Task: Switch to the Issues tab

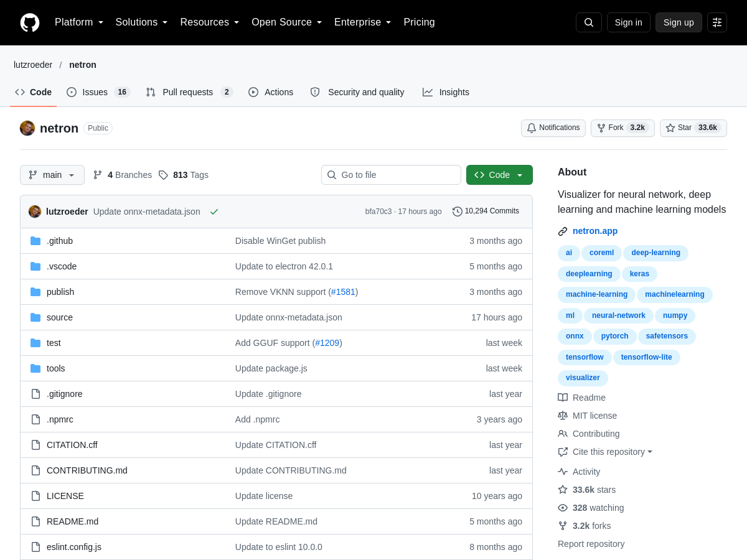Action: click(98, 92)
